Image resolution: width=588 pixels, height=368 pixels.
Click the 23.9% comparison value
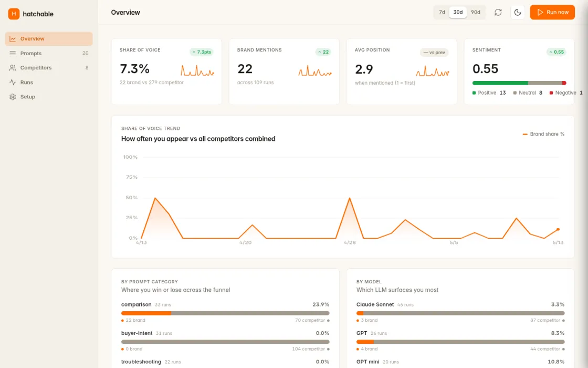tap(321, 304)
